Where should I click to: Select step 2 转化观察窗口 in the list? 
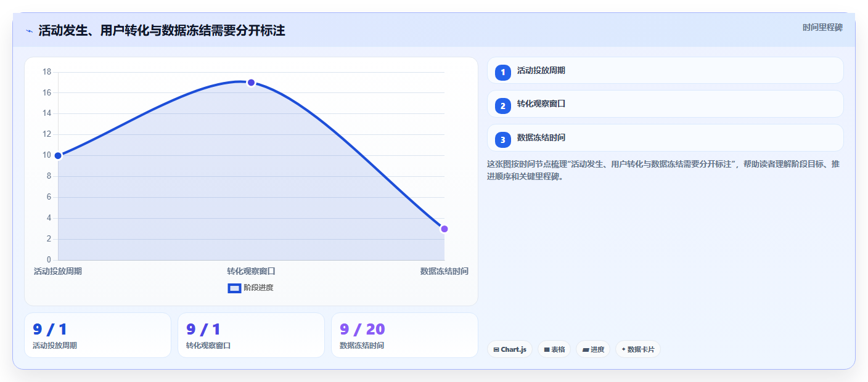click(x=665, y=104)
